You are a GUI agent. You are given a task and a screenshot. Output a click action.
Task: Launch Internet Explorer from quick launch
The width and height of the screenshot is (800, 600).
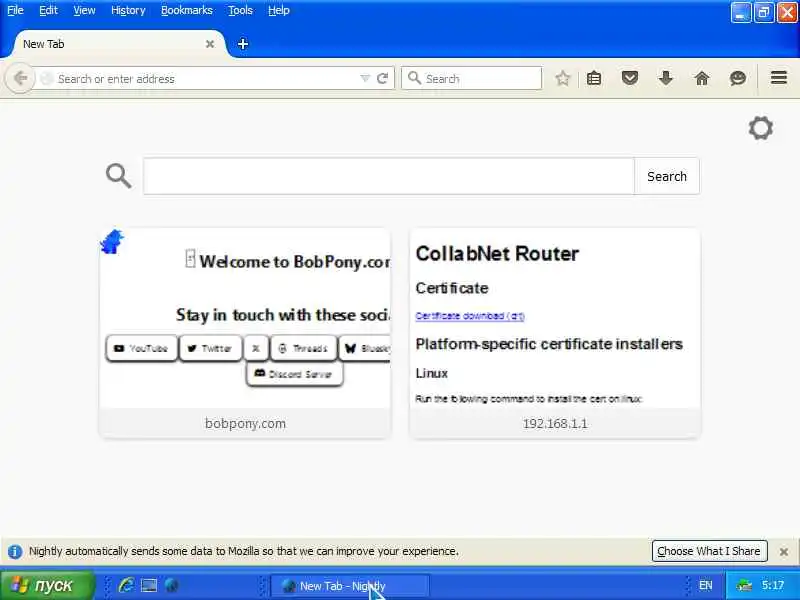pyautogui.click(x=126, y=585)
